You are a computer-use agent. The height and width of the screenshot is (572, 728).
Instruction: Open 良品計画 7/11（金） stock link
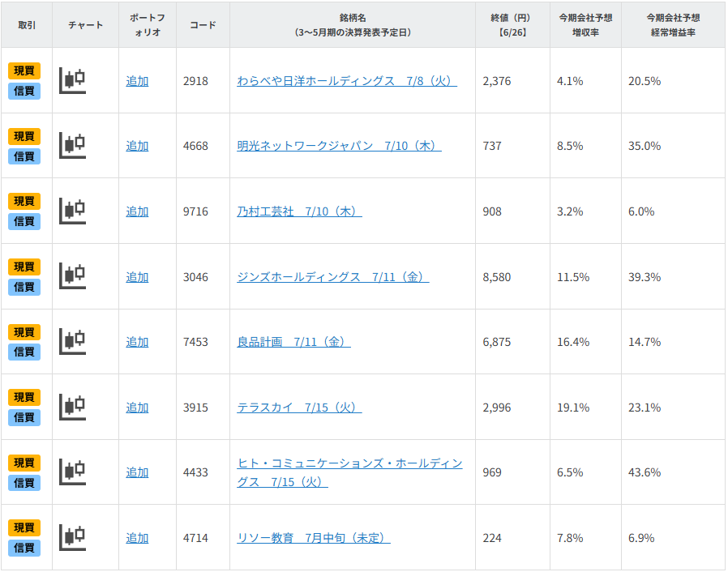[293, 342]
